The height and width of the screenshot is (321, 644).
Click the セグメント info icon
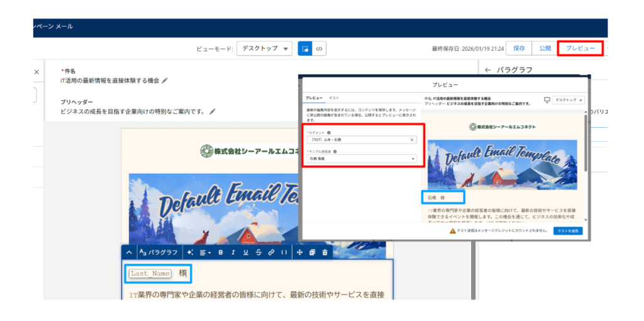(x=328, y=133)
